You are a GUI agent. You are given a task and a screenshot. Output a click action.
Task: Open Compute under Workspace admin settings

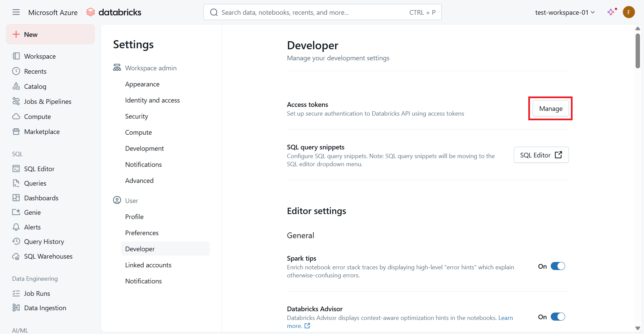point(138,132)
